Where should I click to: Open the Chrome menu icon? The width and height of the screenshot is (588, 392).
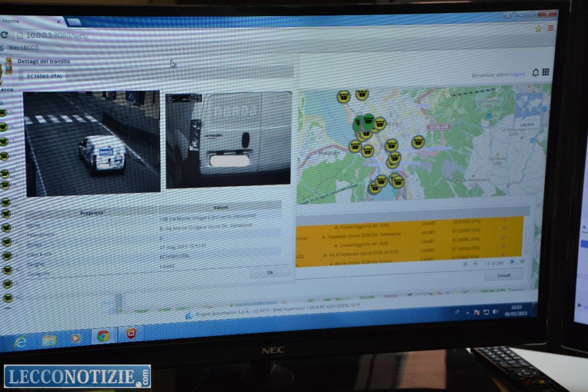tap(551, 28)
